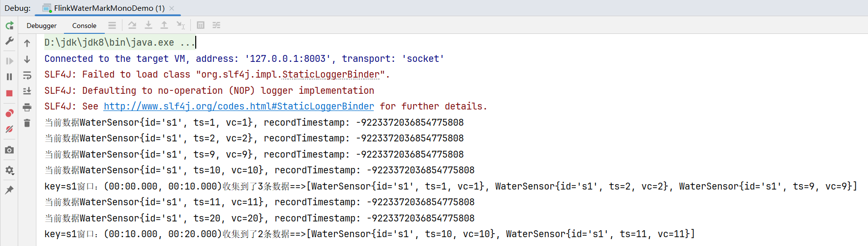Image resolution: width=868 pixels, height=246 pixels.
Task: Open Evaluate Expression calculator icon
Action: point(201,25)
